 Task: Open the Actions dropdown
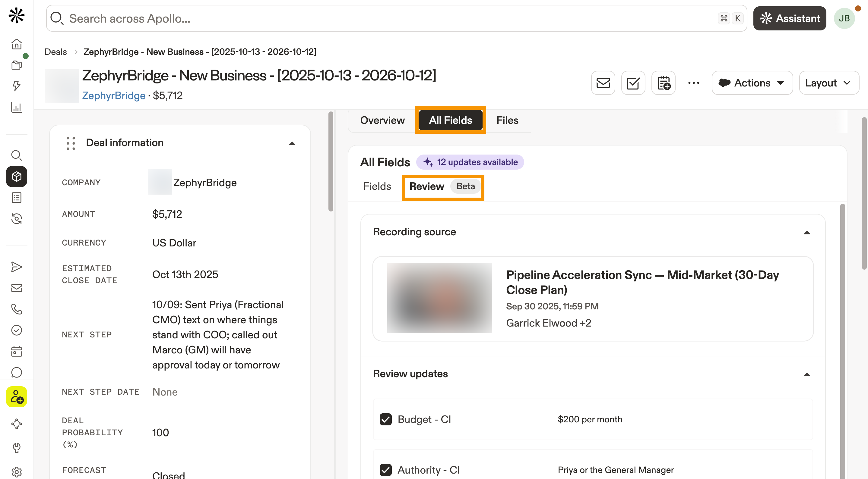pos(752,83)
